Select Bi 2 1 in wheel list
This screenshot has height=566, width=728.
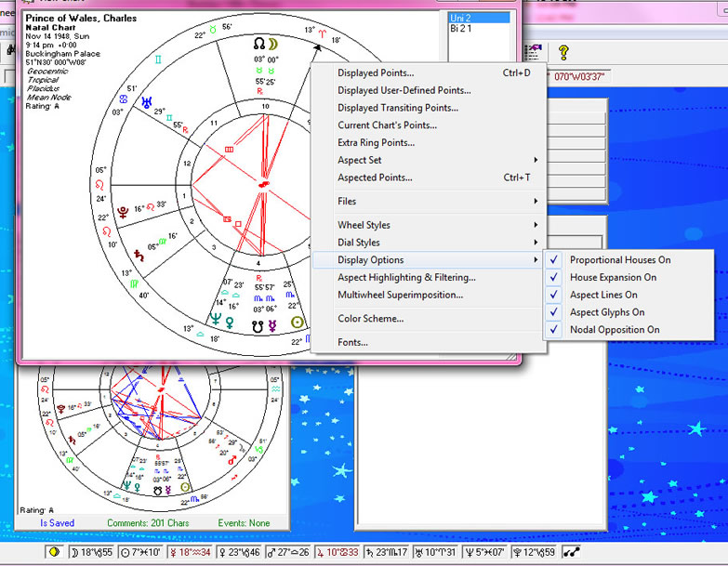click(x=461, y=28)
